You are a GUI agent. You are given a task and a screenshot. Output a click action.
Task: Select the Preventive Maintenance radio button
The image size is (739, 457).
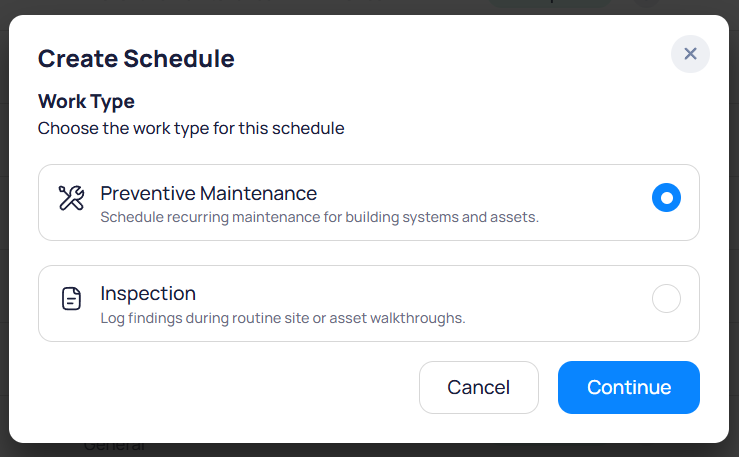666,198
